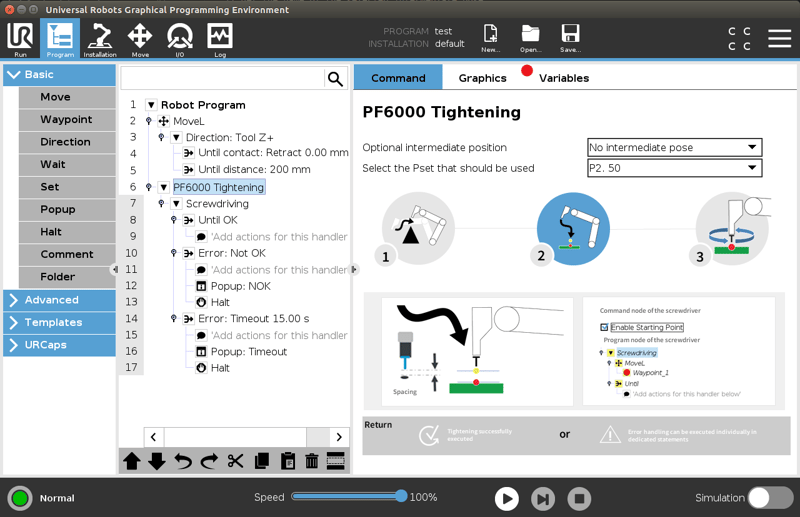
Task: Insert a Waypoint node
Action: pyautogui.click(x=67, y=119)
